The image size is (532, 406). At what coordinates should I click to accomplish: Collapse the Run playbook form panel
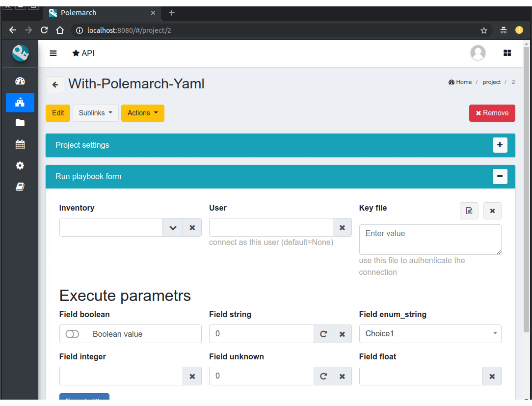click(500, 177)
